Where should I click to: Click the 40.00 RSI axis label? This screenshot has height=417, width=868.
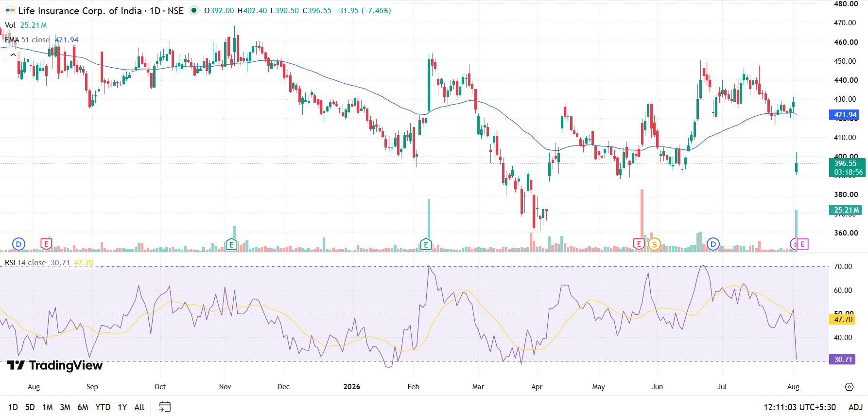tap(843, 337)
